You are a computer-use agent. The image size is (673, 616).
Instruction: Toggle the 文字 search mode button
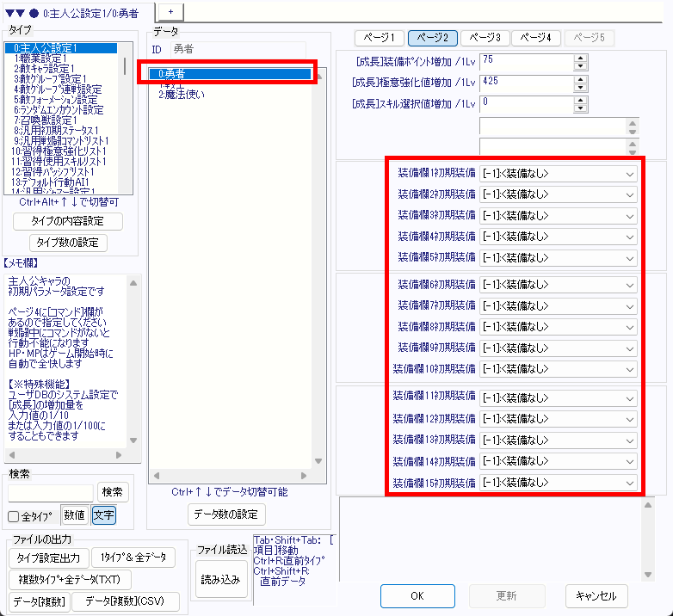103,515
